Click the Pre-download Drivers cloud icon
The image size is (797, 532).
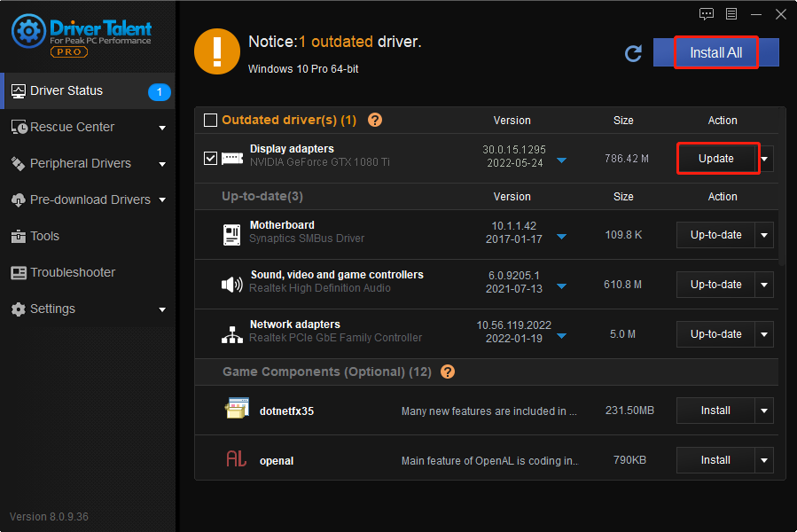tap(19, 199)
